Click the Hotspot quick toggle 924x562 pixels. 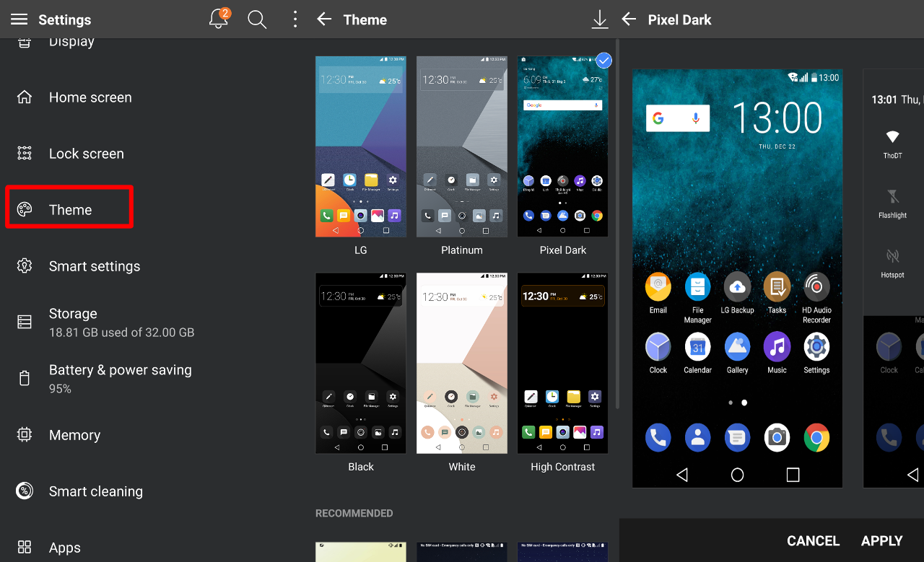[x=892, y=263]
